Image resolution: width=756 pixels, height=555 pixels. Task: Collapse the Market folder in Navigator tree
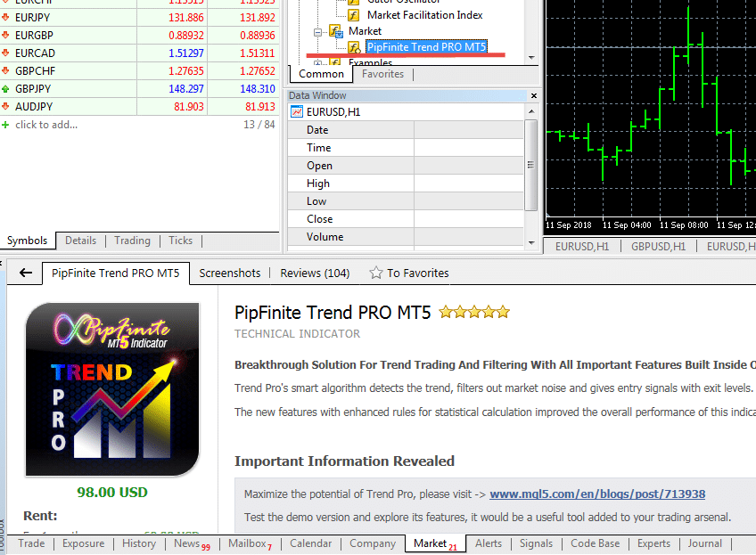[x=318, y=31]
